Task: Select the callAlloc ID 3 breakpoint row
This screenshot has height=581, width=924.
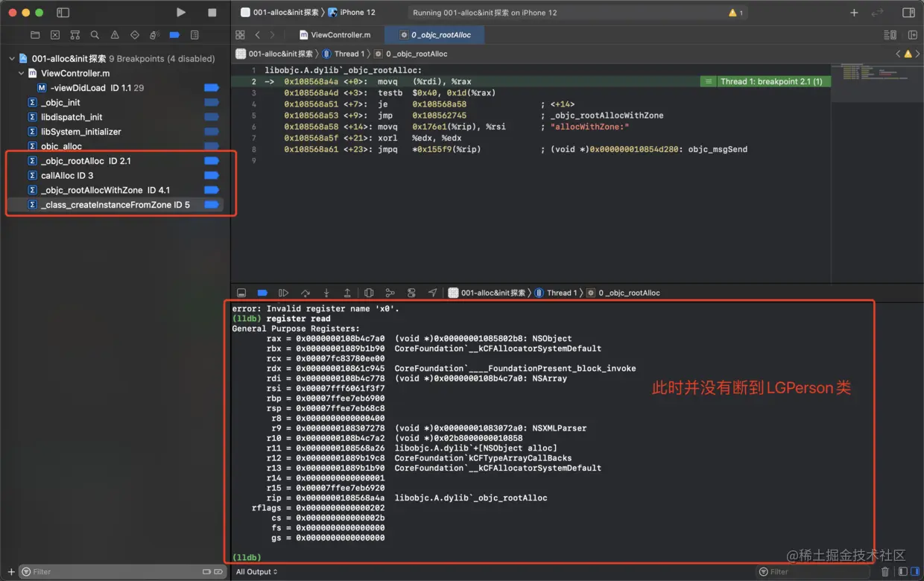Action: click(x=115, y=175)
